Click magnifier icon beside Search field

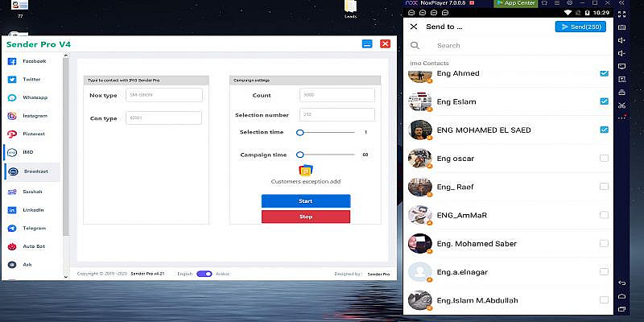click(415, 46)
